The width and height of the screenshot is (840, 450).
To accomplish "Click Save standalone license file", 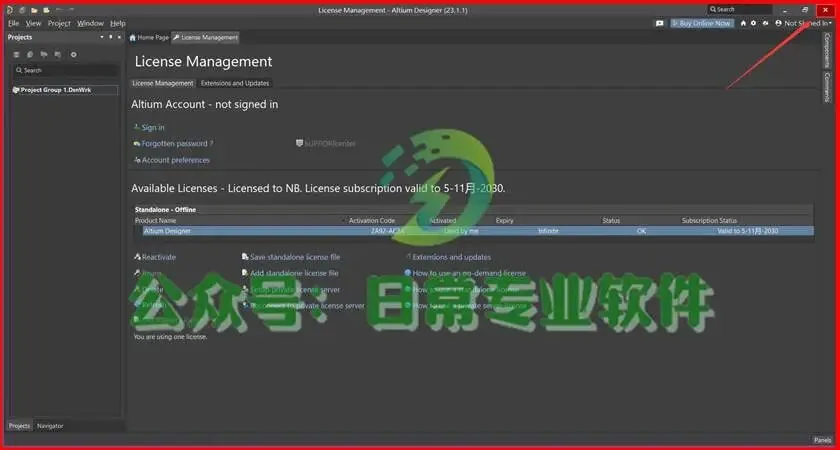I will pos(295,257).
